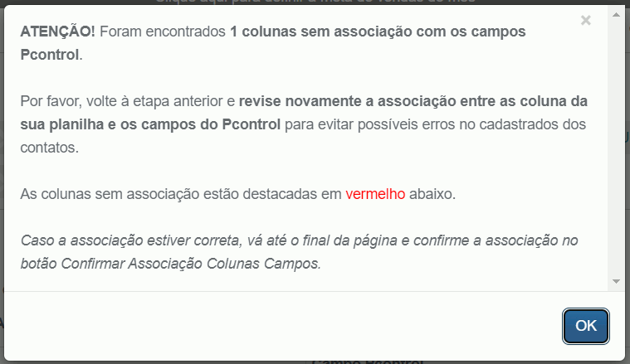
Task: Click the word "abaixo." after vermelho
Action: pos(432,194)
